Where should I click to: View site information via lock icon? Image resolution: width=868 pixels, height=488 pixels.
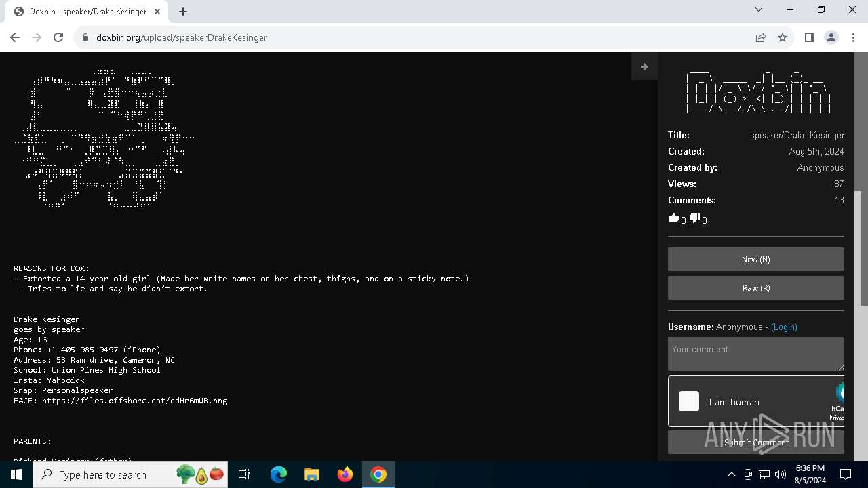(85, 37)
